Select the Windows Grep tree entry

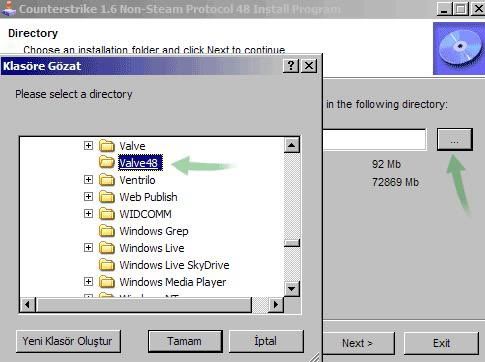click(x=154, y=231)
